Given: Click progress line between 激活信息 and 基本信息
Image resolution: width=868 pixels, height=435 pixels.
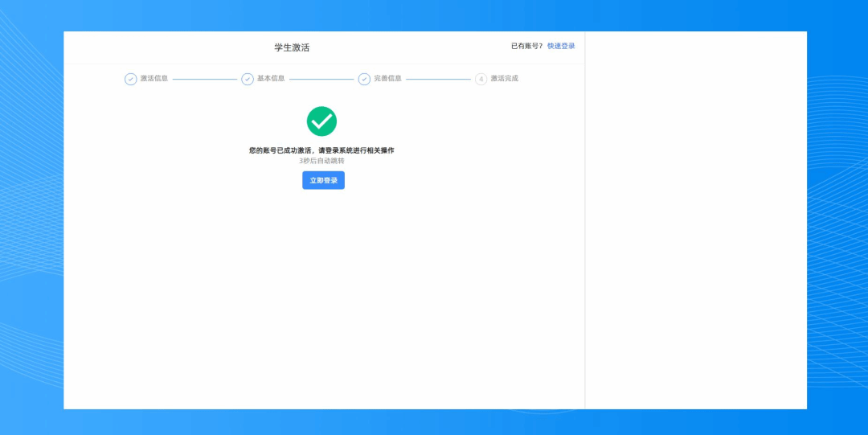Looking at the screenshot, I should tap(204, 80).
